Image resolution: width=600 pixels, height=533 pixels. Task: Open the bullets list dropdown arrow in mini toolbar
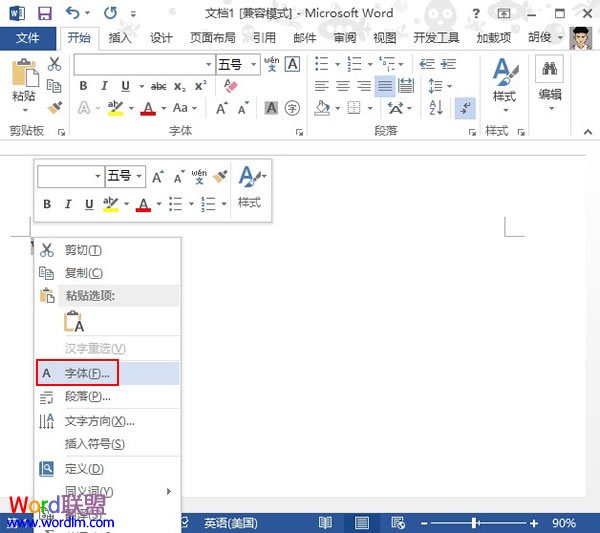point(188,204)
